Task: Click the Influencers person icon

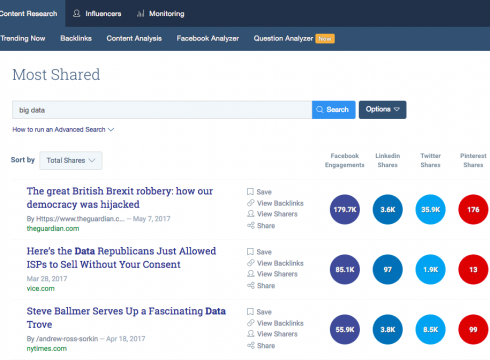Action: click(77, 13)
